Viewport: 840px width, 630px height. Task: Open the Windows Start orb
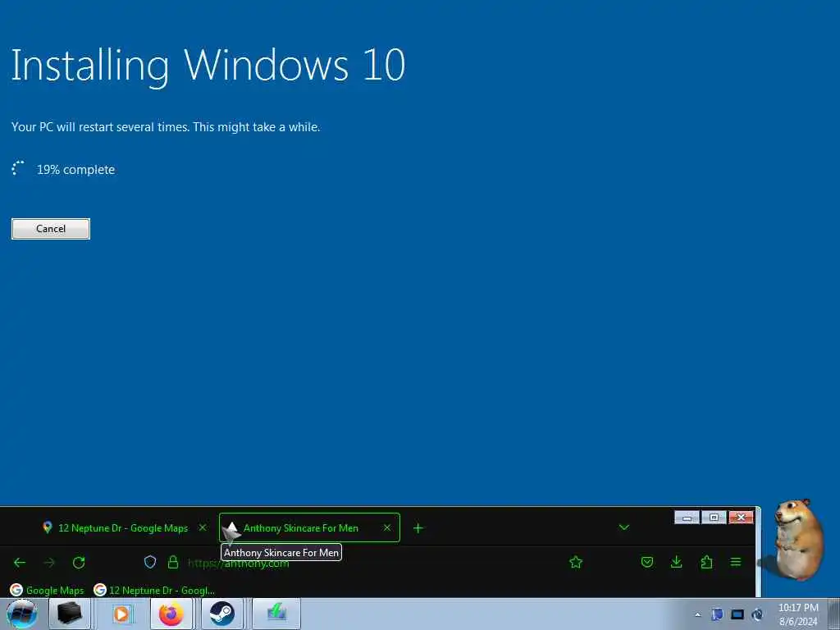[22, 614]
